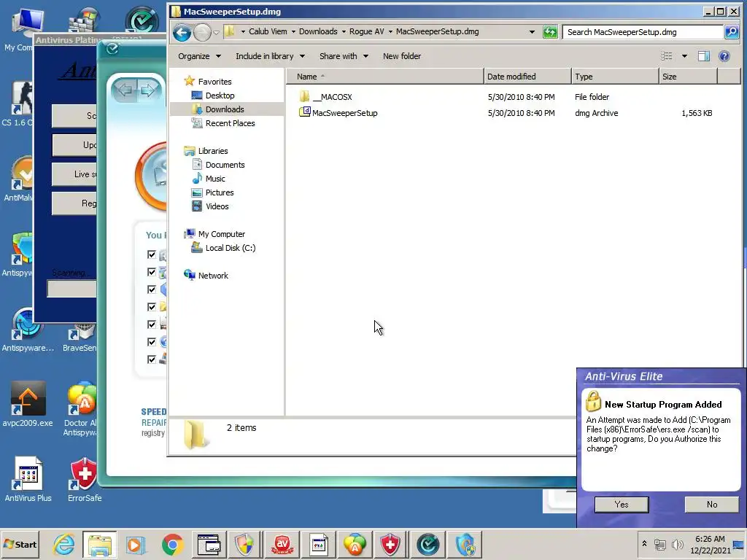Open the ErrorSafe desktop shortcut
This screenshot has width=747, height=560.
pos(85,478)
